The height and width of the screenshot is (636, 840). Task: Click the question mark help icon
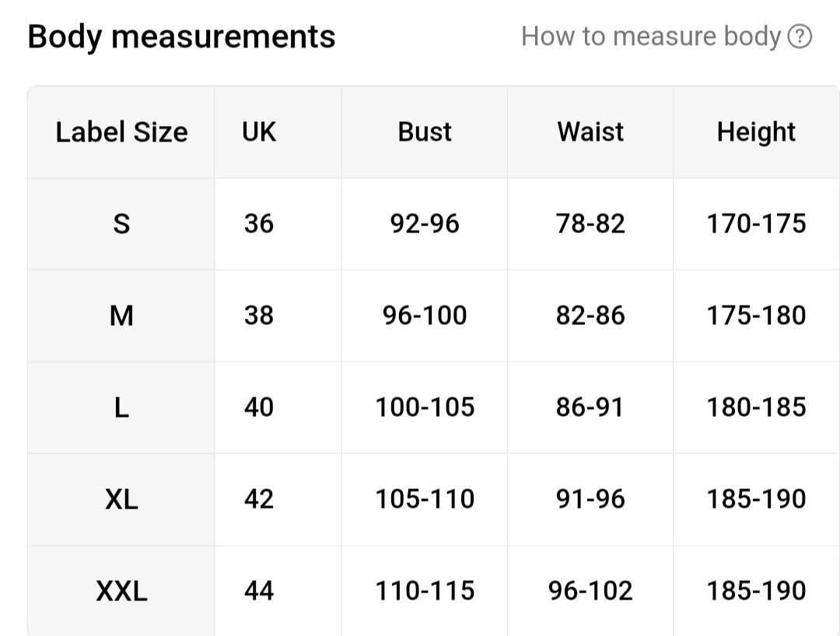[x=800, y=37]
